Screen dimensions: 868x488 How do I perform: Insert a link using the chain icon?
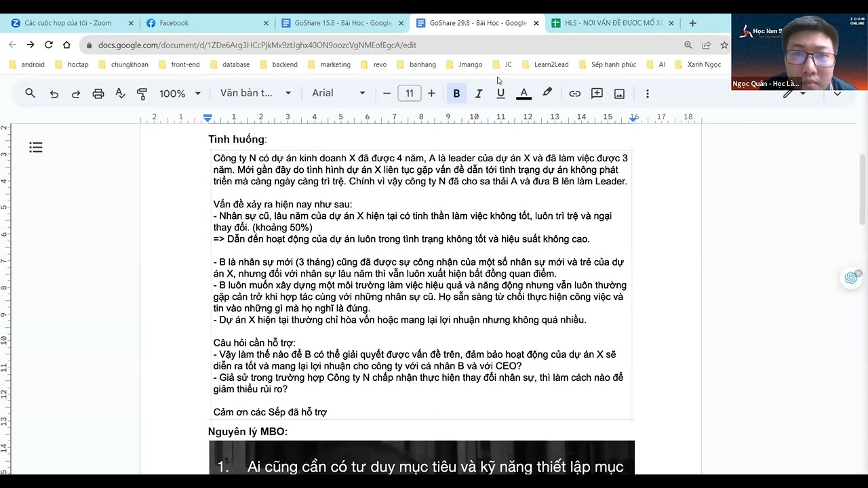click(x=575, y=94)
